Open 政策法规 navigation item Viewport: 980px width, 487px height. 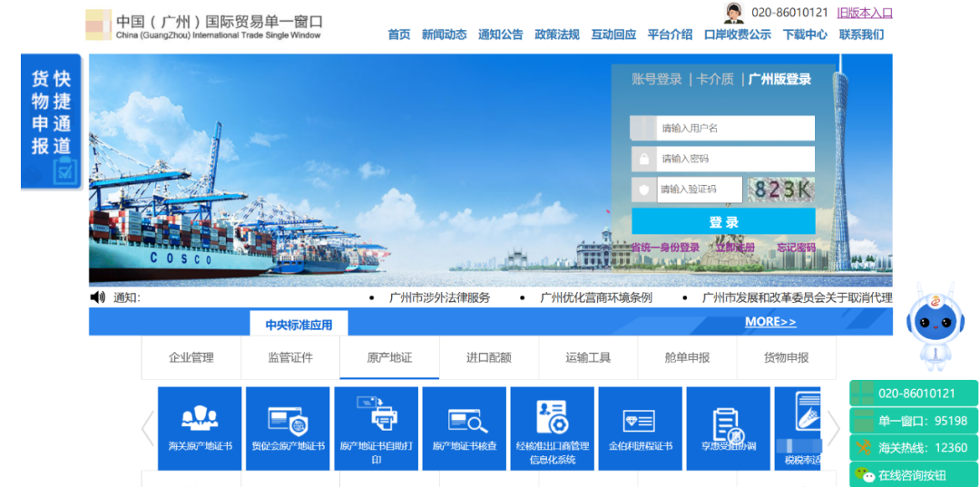(x=557, y=35)
